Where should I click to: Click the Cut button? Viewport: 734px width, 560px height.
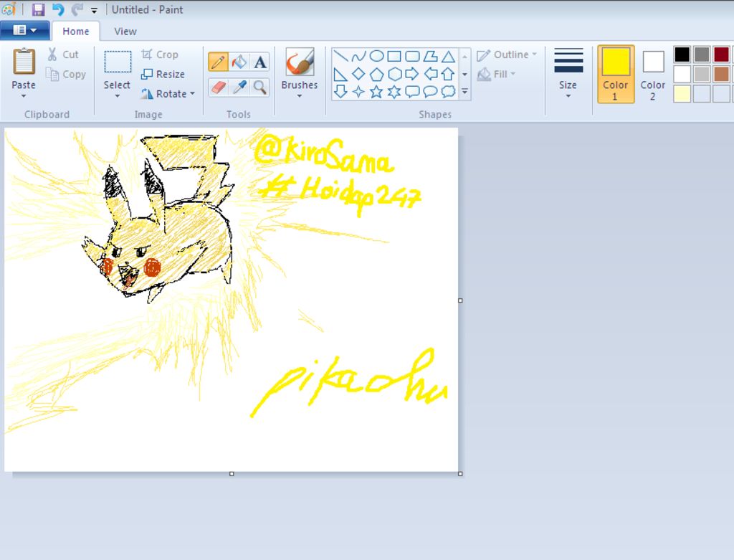click(x=63, y=54)
